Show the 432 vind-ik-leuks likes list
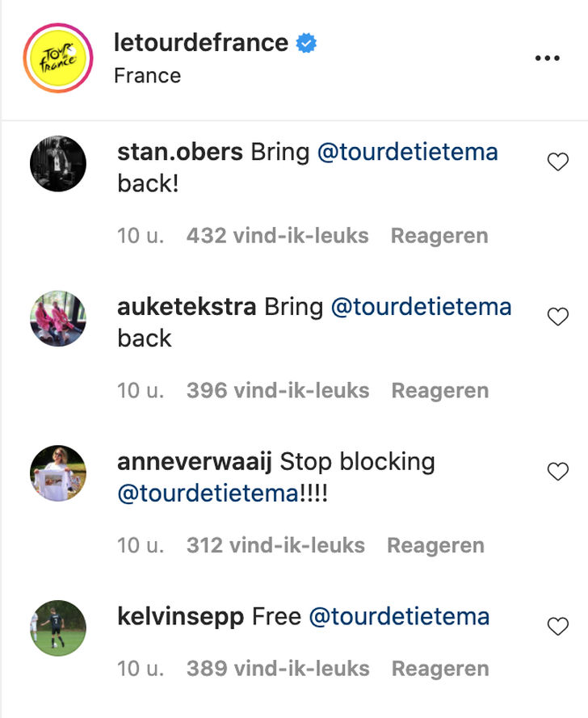This screenshot has height=718, width=588. coord(277,236)
